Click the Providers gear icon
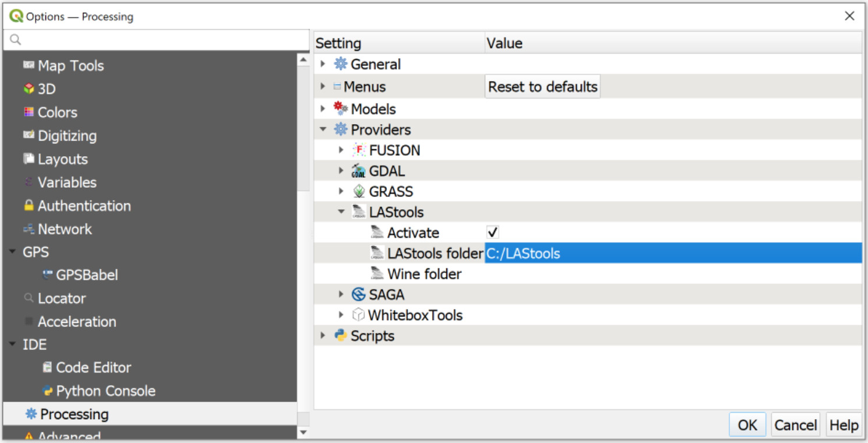 [x=340, y=129]
